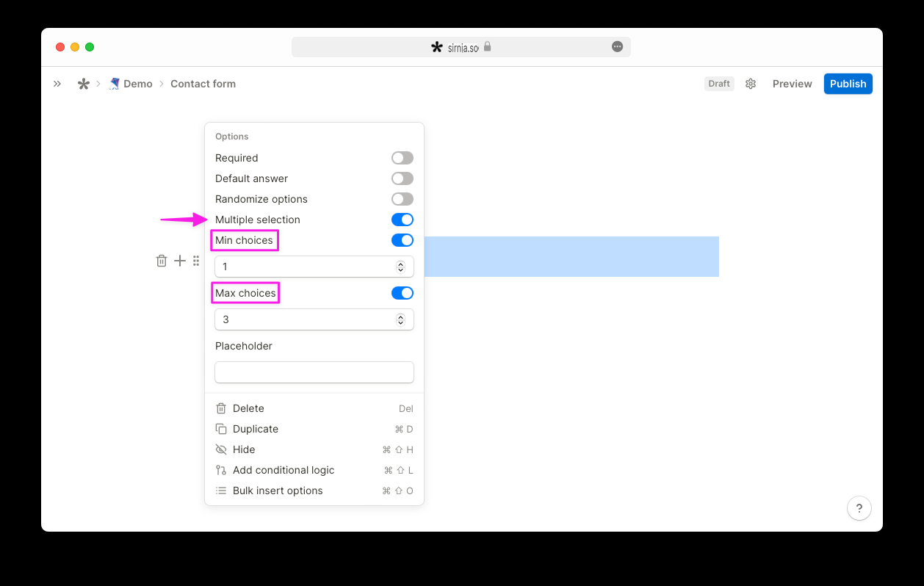Grab the block drag handle dots
924x586 pixels.
pyautogui.click(x=196, y=261)
